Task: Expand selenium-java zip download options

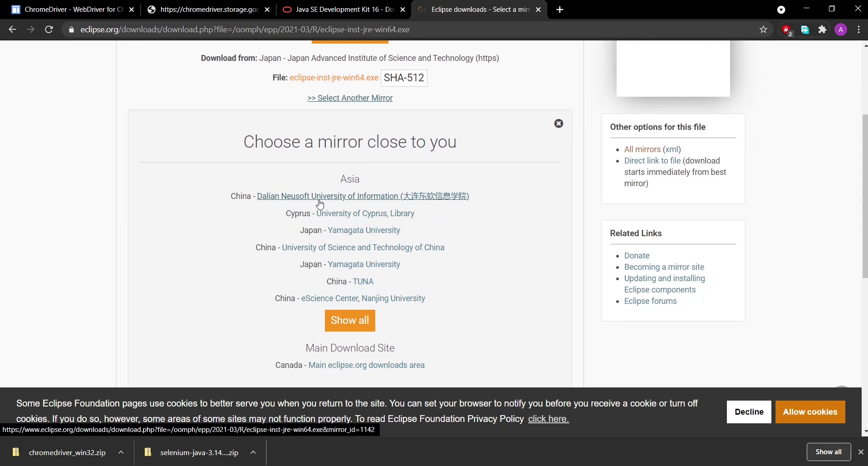Action: [253, 452]
